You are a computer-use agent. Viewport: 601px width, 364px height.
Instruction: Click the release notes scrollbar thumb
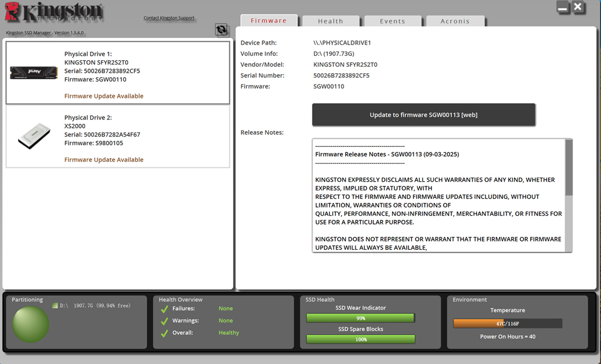tap(569, 168)
